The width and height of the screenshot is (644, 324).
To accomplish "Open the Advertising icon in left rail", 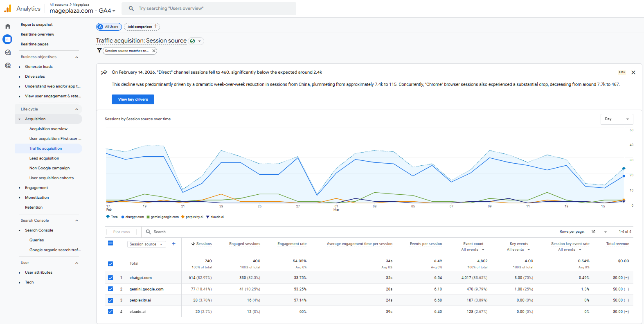I will tap(7, 65).
